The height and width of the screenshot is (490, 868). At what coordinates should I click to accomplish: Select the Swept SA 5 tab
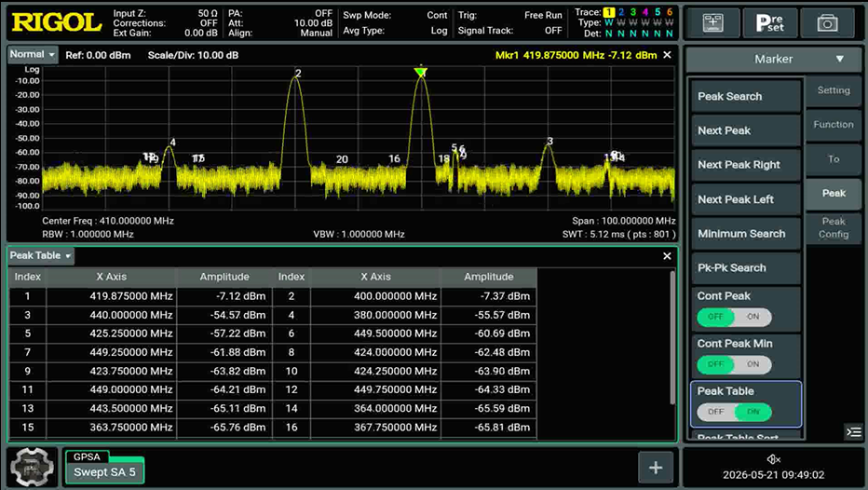tap(104, 471)
